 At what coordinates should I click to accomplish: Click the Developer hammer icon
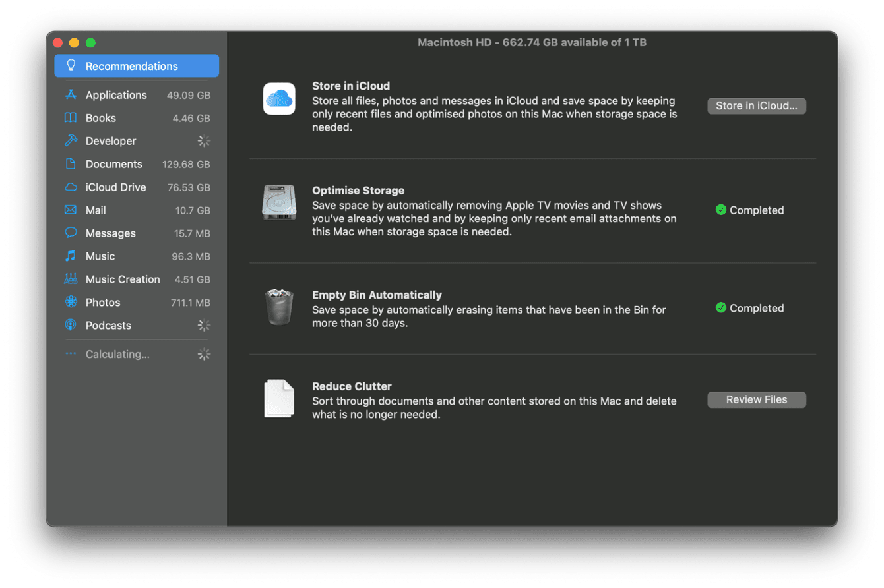coord(71,141)
